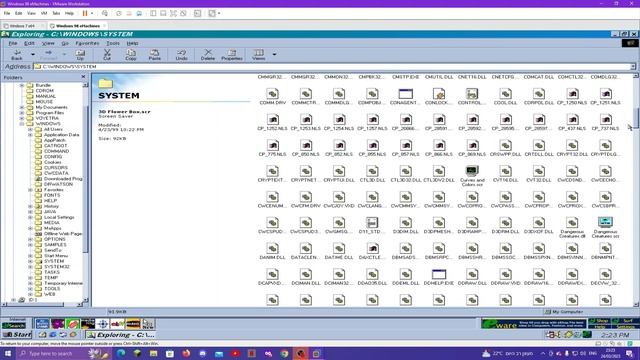Click the Views toolbar button
Image resolution: width=640 pixels, height=360 pixels.
(x=258, y=55)
